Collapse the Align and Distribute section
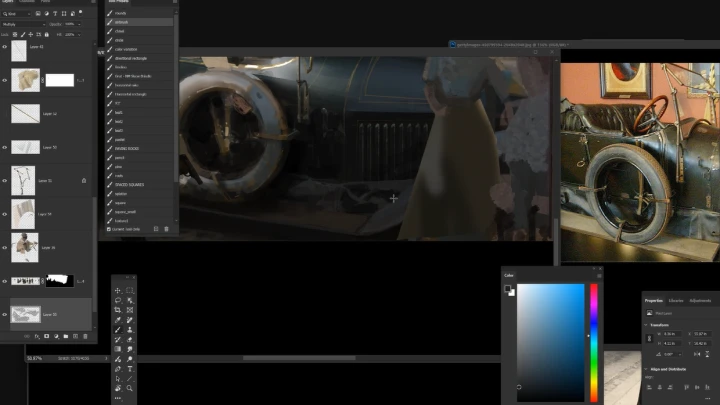Screen dimensions: 720x405 pos(647,368)
